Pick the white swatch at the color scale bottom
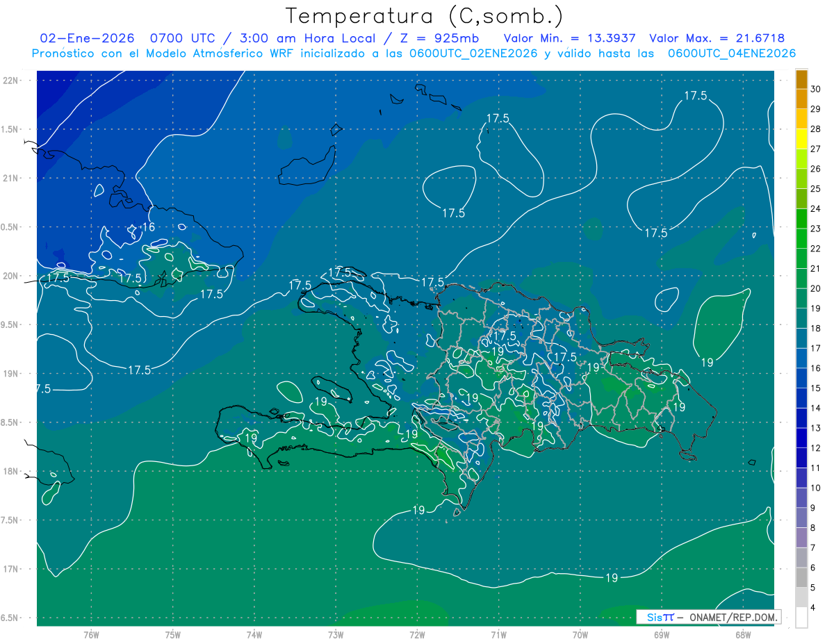The height and width of the screenshot is (644, 834). coord(801,617)
